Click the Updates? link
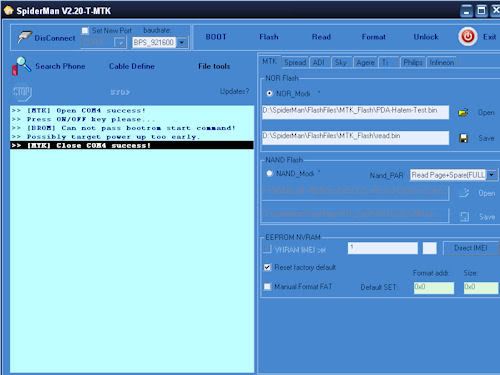Viewport: 500px width, 375px height. tap(234, 91)
